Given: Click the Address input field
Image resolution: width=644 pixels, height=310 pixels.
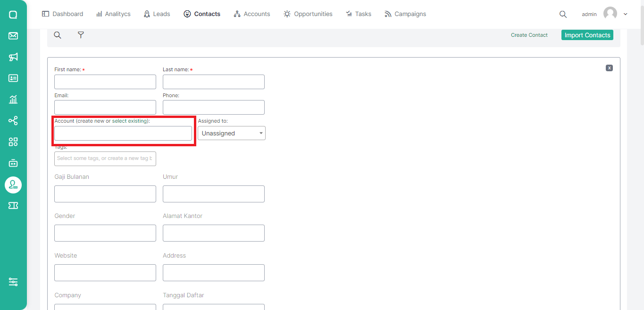Looking at the screenshot, I should pos(214,273).
